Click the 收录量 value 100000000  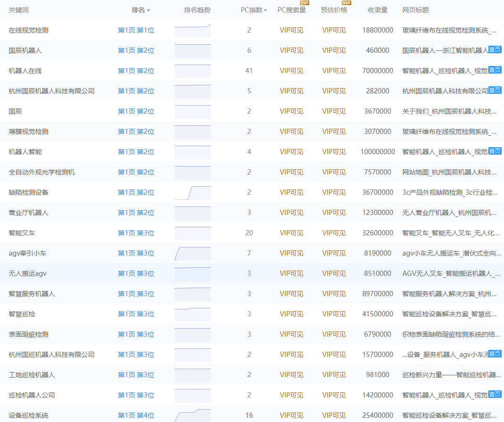coord(378,152)
